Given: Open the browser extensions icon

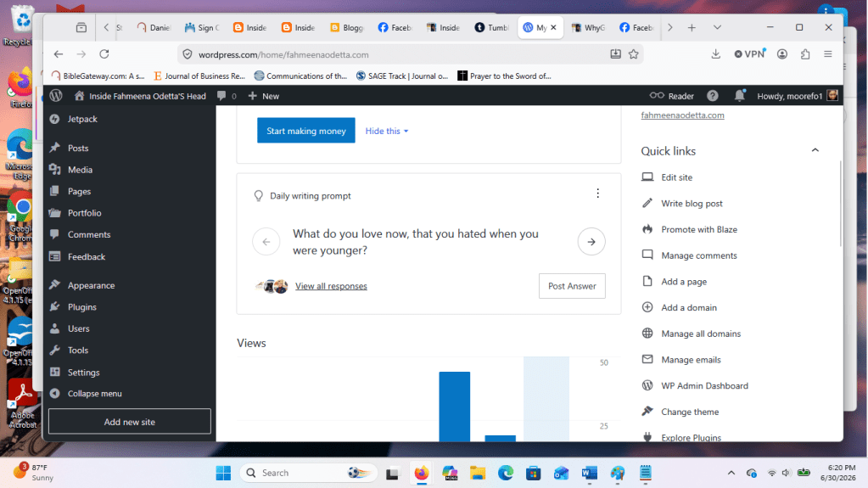Looking at the screenshot, I should (805, 54).
